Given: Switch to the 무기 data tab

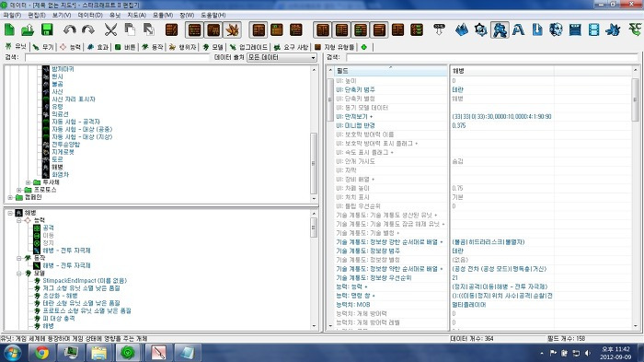Looking at the screenshot, I should tap(43, 47).
